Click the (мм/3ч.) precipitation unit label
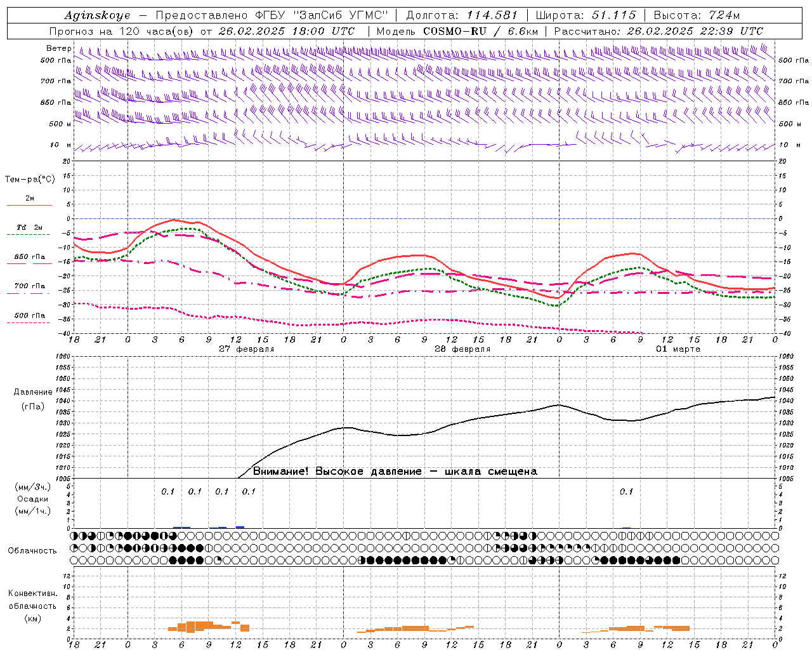Viewport: 812px width, 650px height. [x=32, y=487]
